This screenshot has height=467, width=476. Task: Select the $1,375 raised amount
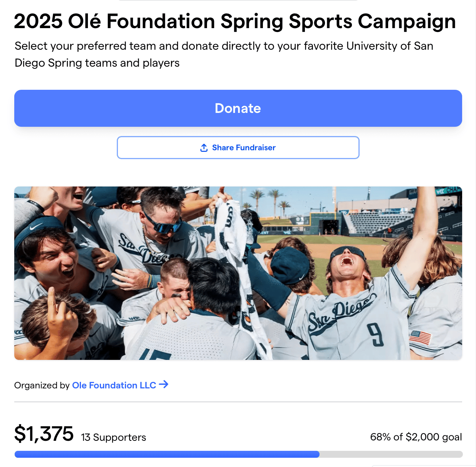point(44,434)
